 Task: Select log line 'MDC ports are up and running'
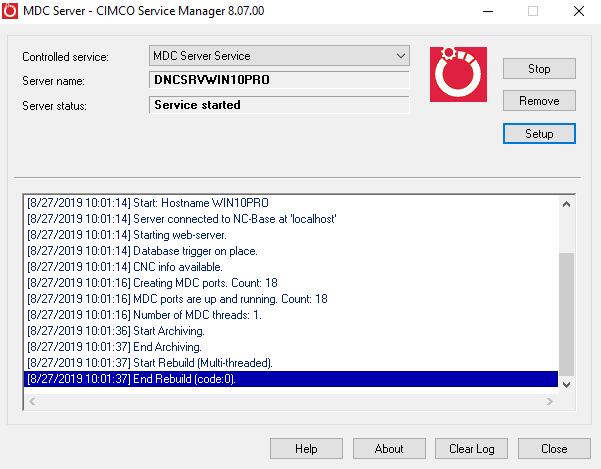tap(291, 299)
